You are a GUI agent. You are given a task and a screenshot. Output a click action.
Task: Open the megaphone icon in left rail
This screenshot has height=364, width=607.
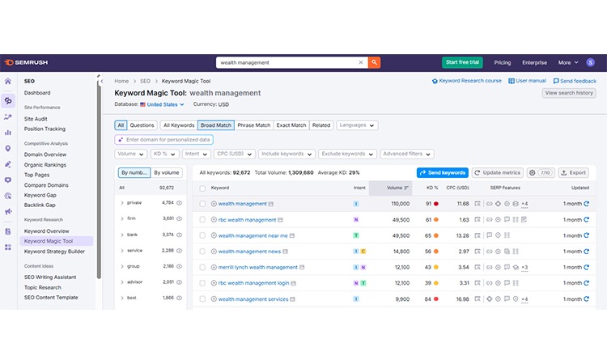click(x=8, y=212)
